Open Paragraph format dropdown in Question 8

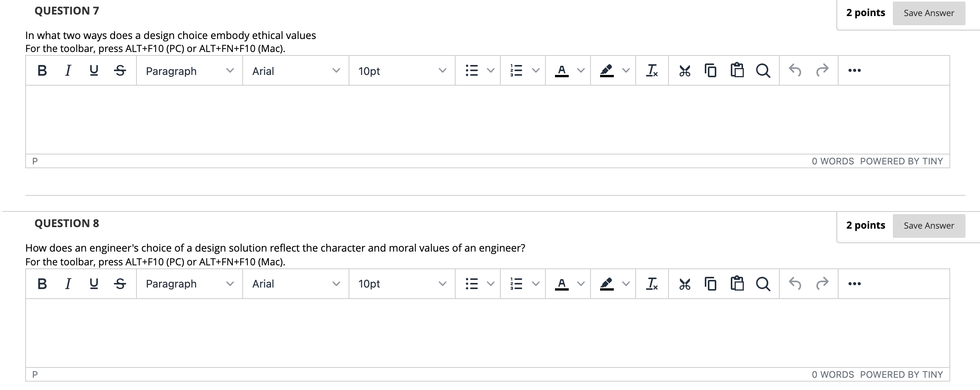coord(190,284)
